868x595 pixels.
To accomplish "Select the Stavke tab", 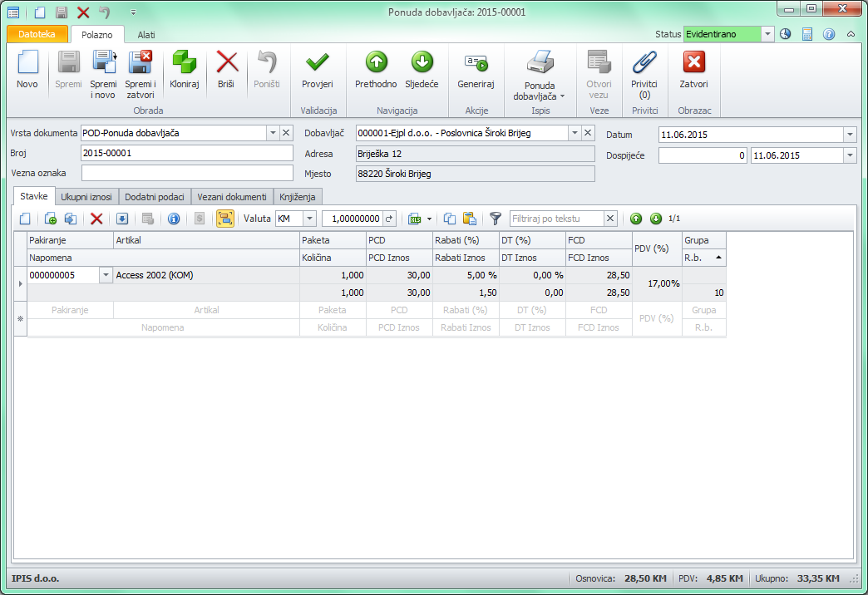I will [34, 196].
